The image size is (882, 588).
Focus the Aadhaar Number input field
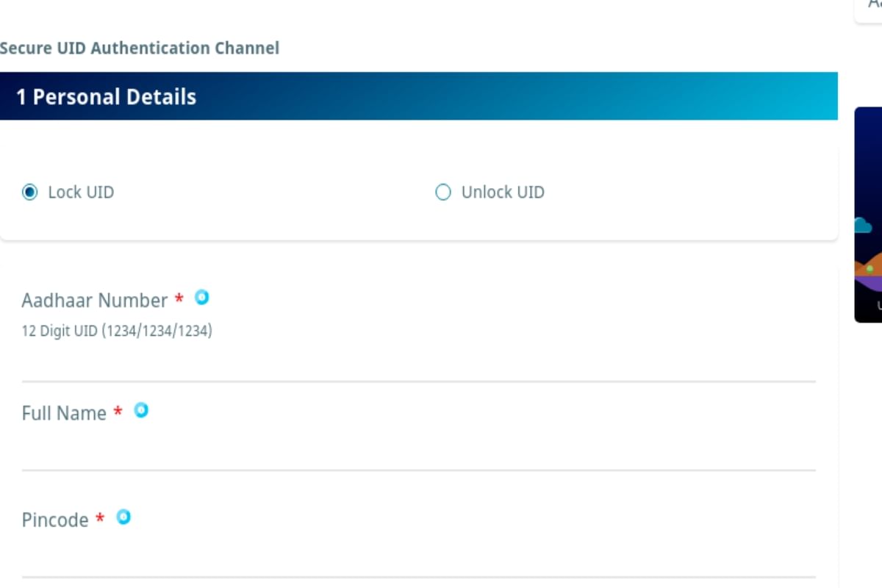click(x=418, y=364)
